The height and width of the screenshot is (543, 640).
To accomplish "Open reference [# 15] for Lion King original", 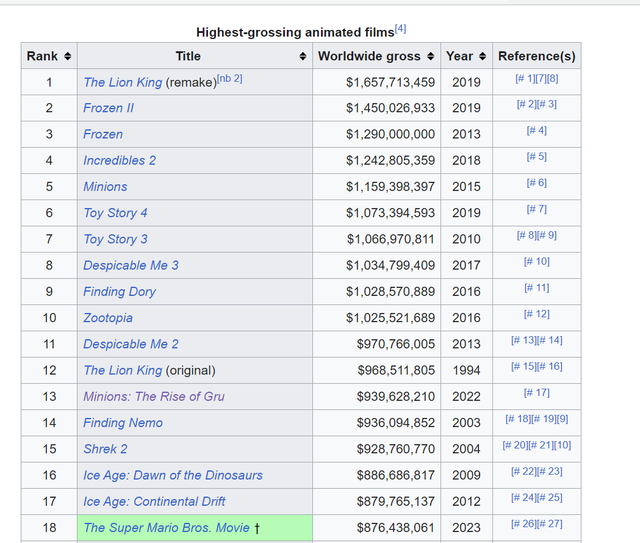I will click(x=524, y=366).
